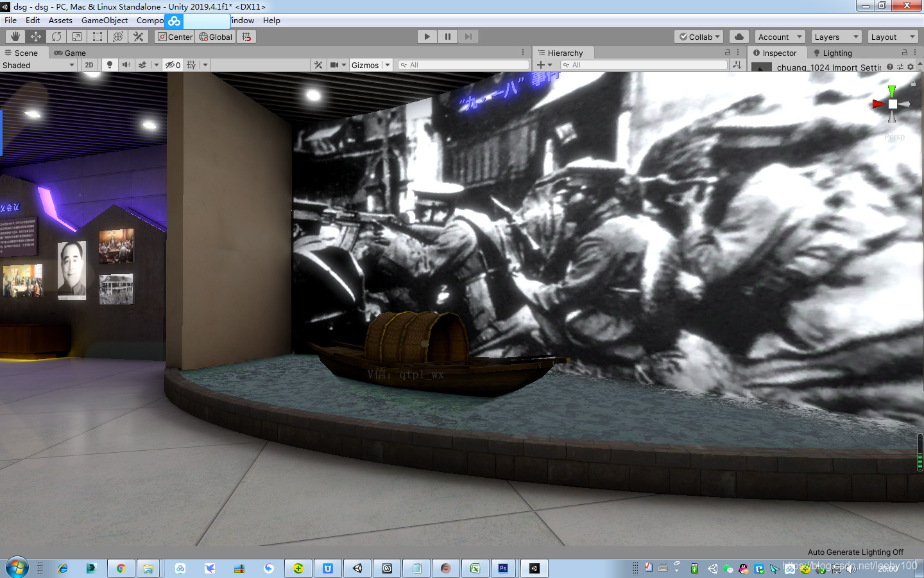This screenshot has height=578, width=924.
Task: Open the Collab dropdown
Action: [x=699, y=37]
